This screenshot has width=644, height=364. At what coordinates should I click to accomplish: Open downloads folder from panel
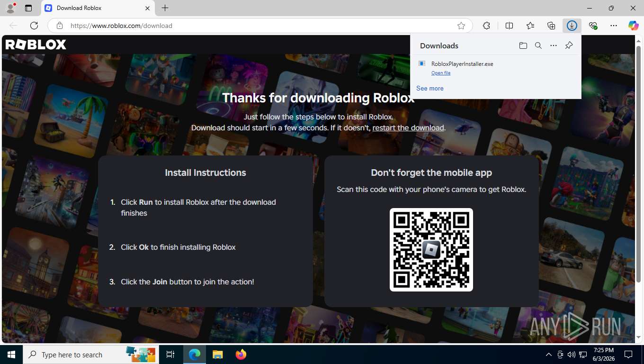(523, 45)
